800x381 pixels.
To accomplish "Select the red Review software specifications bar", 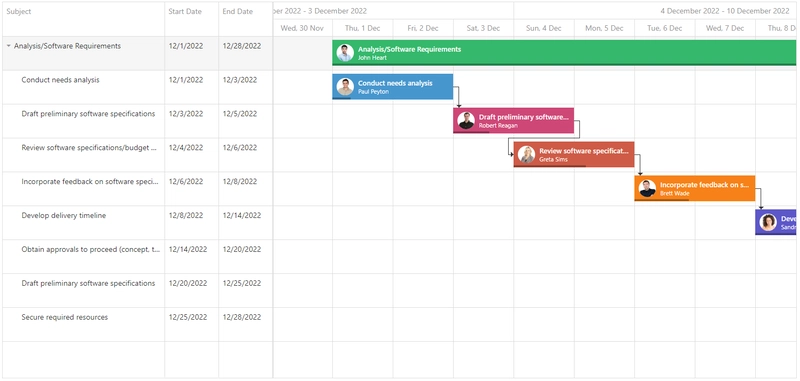I will point(574,155).
